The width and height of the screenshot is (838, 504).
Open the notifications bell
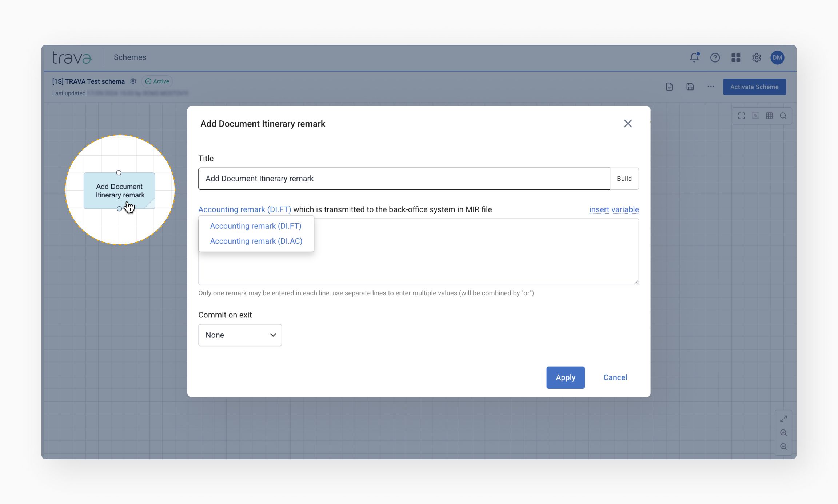[694, 57]
